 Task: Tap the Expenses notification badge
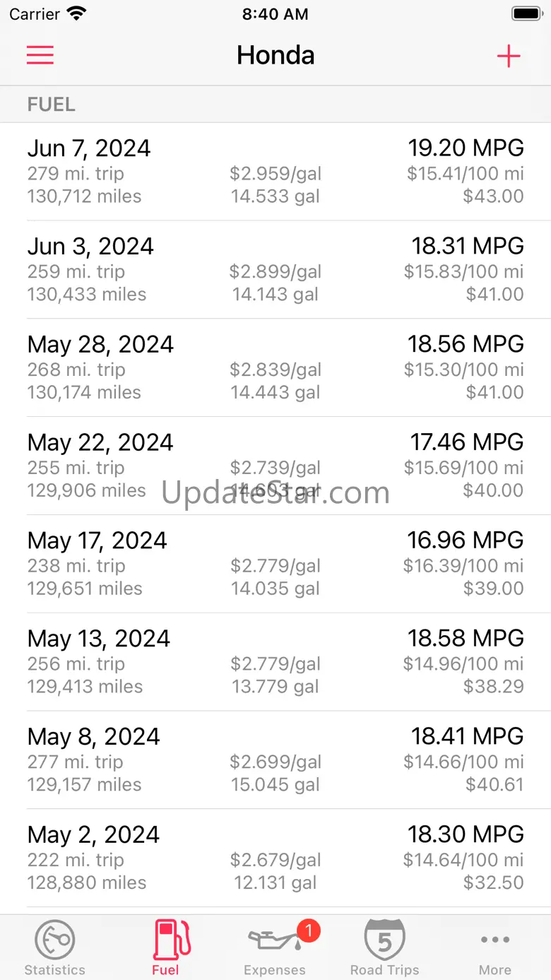click(x=309, y=930)
